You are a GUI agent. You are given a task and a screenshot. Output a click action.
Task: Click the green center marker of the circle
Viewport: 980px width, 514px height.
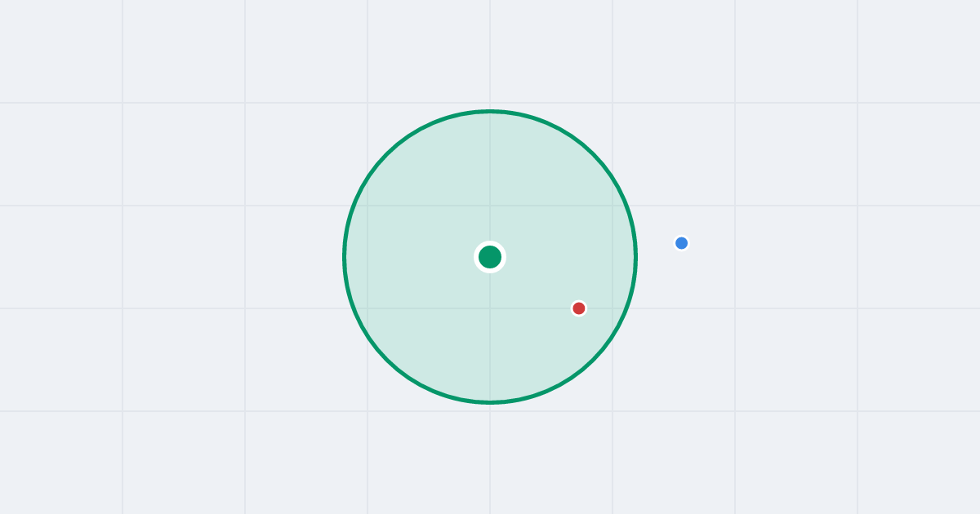[490, 257]
